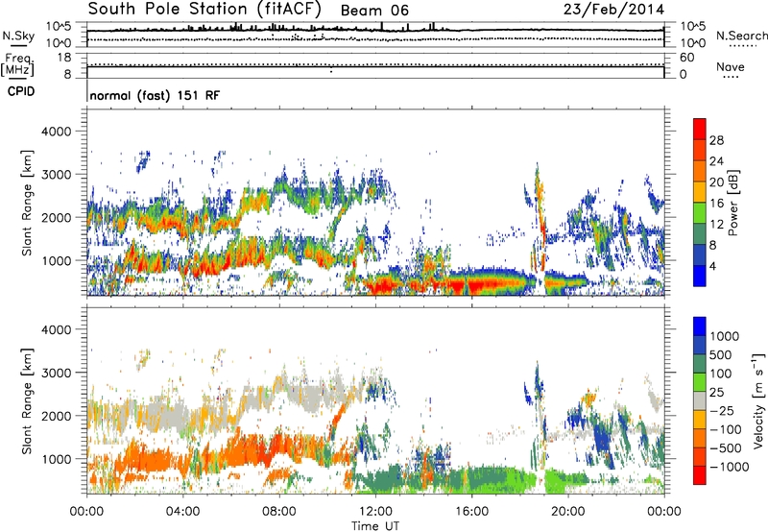
Task: Select the 'N.Search' legend label
Action: [x=742, y=36]
